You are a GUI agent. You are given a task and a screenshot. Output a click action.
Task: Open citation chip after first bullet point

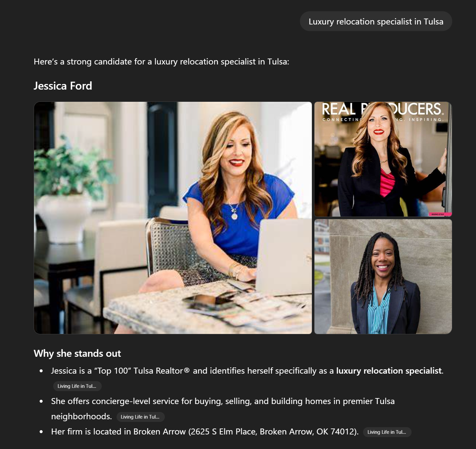coord(77,386)
